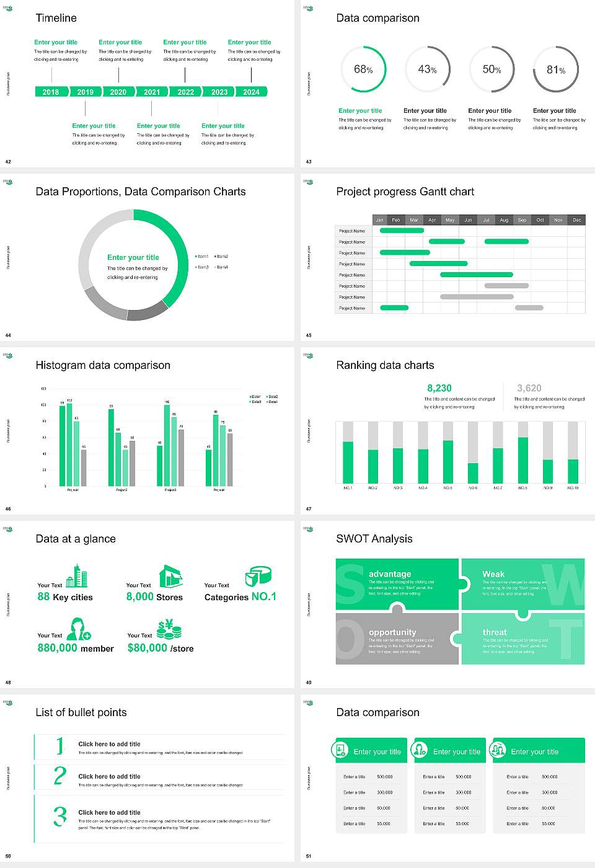Click the member person icon with plus
595x868 pixels.
[78, 629]
